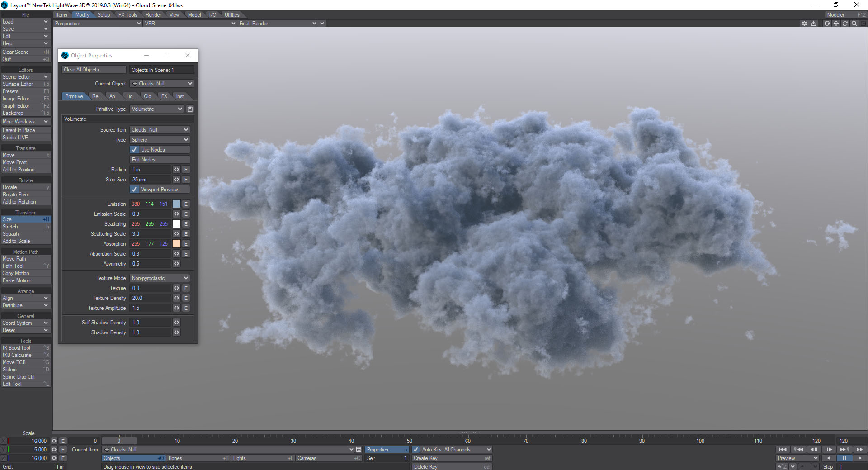Open the Perspective view dropdown

tap(98, 24)
